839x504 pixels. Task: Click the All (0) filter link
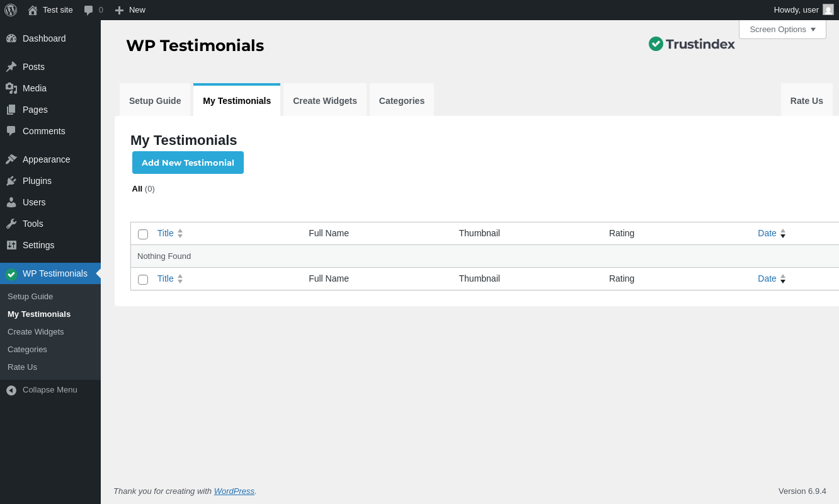pos(143,189)
